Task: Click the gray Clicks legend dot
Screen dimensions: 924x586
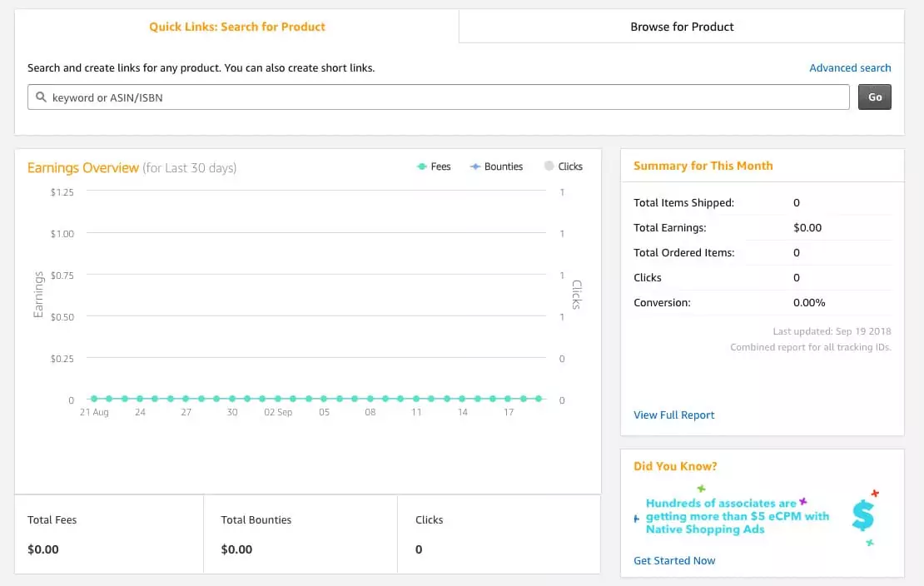Action: (547, 166)
